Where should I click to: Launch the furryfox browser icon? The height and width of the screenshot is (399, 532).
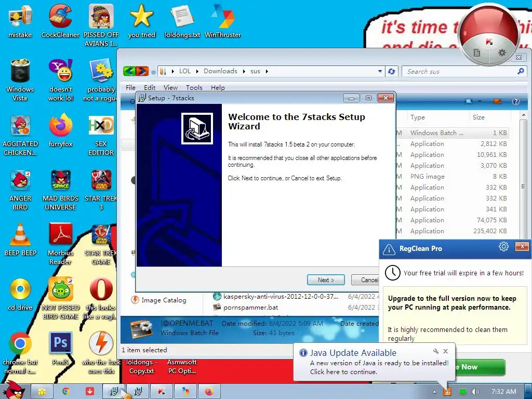tap(60, 130)
